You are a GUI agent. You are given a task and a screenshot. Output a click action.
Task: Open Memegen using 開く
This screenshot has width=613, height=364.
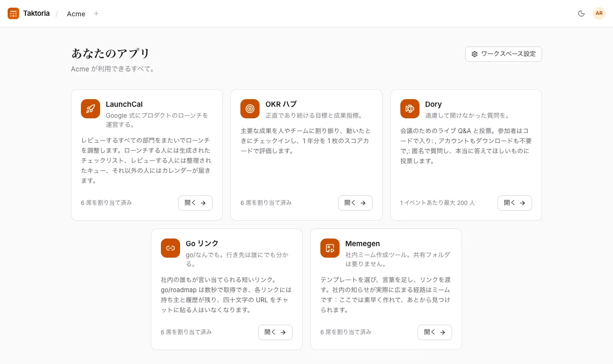coord(435,332)
